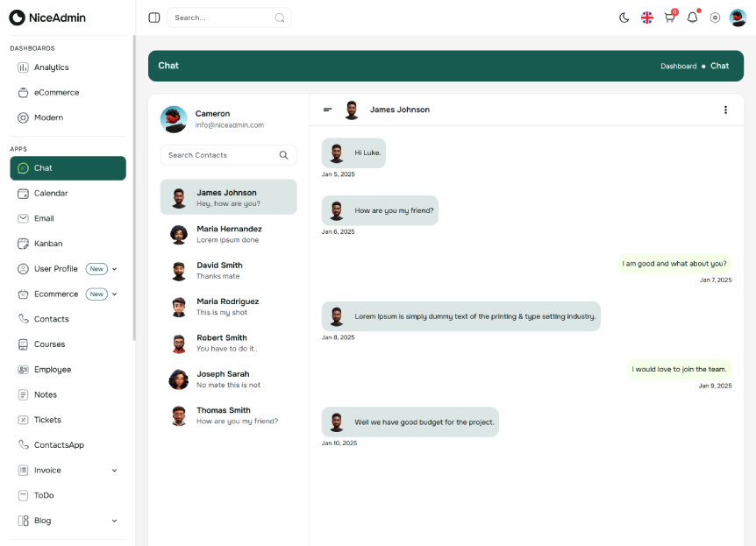Expand the Invoice menu item

pyautogui.click(x=113, y=470)
